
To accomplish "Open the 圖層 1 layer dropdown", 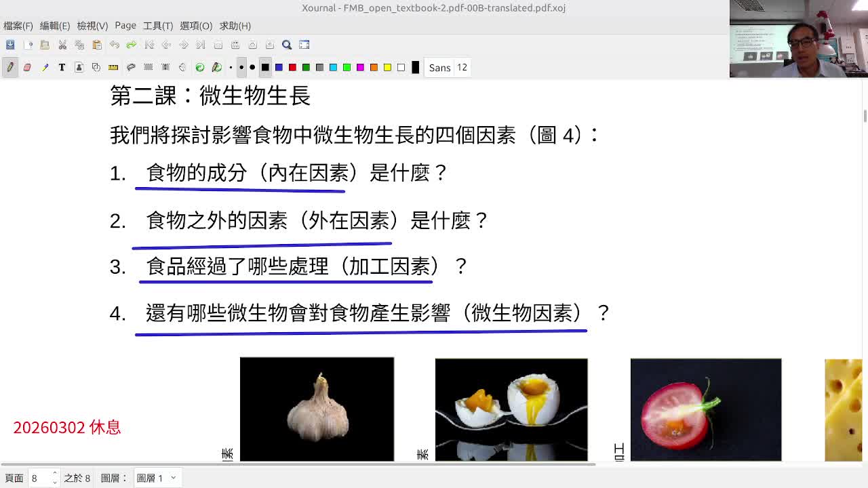I will click(157, 478).
